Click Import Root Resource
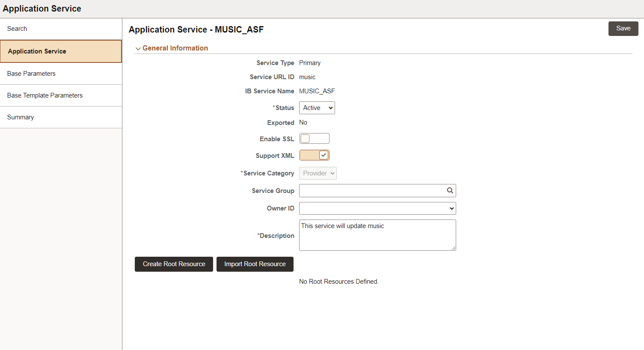The height and width of the screenshot is (350, 644). (x=255, y=264)
